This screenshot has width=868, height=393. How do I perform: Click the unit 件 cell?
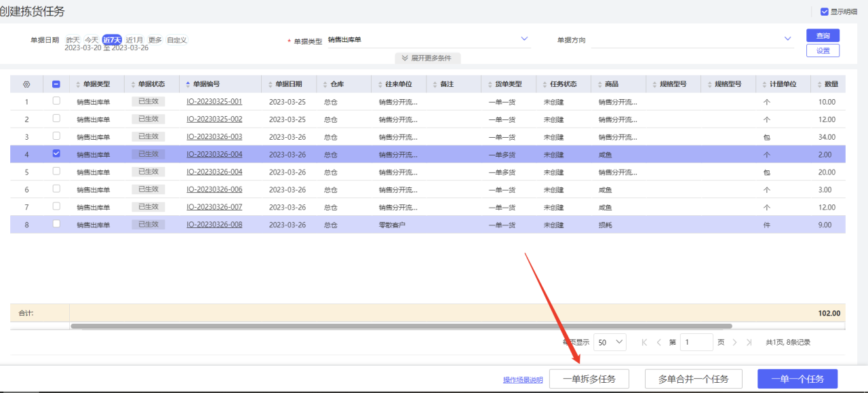point(767,225)
